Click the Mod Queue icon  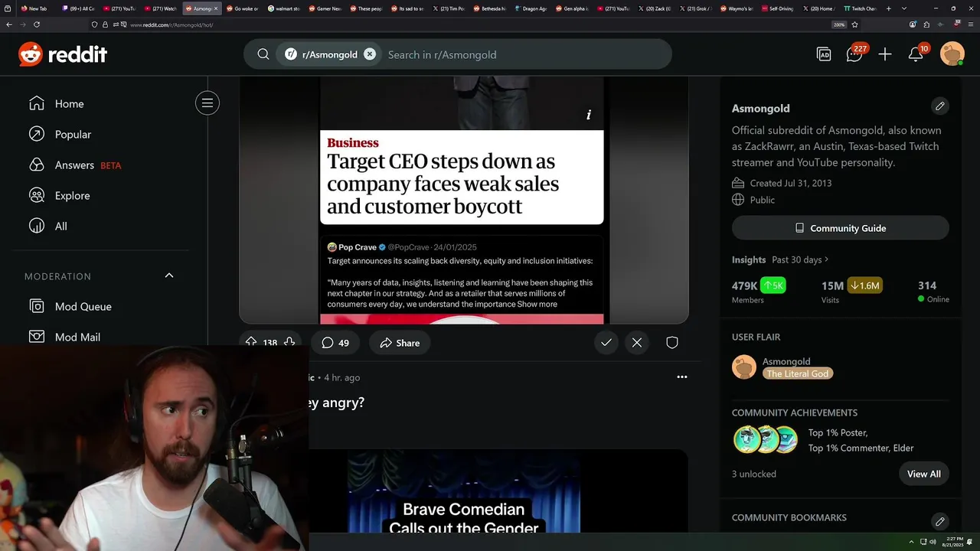37,306
